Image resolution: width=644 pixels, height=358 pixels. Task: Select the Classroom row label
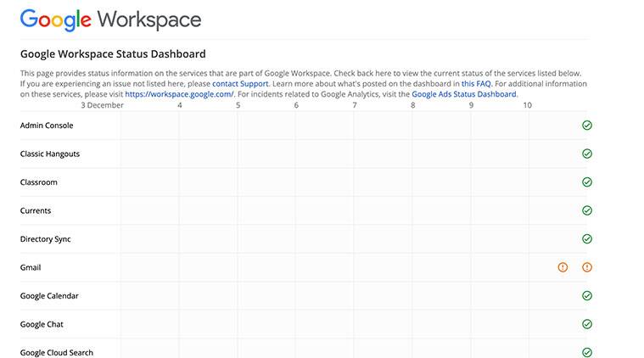click(x=39, y=182)
